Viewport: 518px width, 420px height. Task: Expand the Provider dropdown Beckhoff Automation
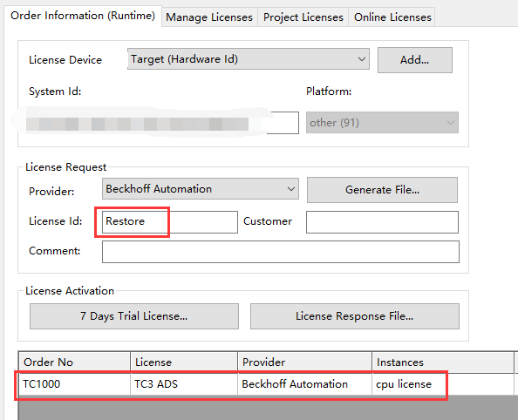coord(201,189)
